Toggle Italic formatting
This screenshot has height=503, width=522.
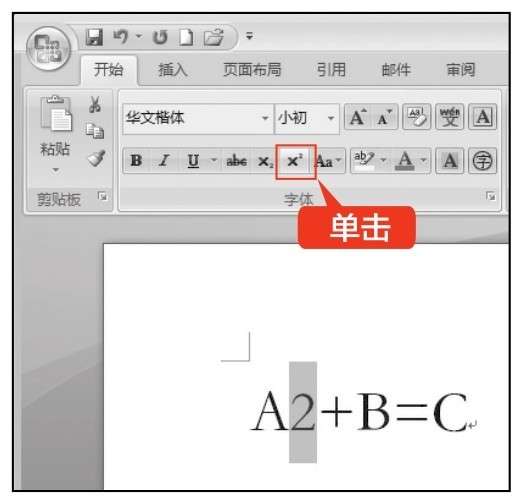(164, 161)
